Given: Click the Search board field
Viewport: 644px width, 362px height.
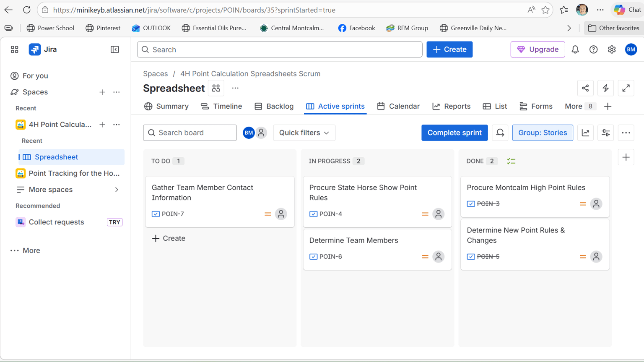Looking at the screenshot, I should coord(190,133).
